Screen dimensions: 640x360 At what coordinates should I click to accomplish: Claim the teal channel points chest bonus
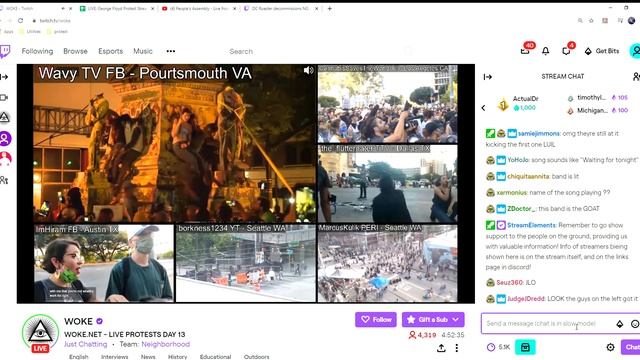(x=525, y=347)
